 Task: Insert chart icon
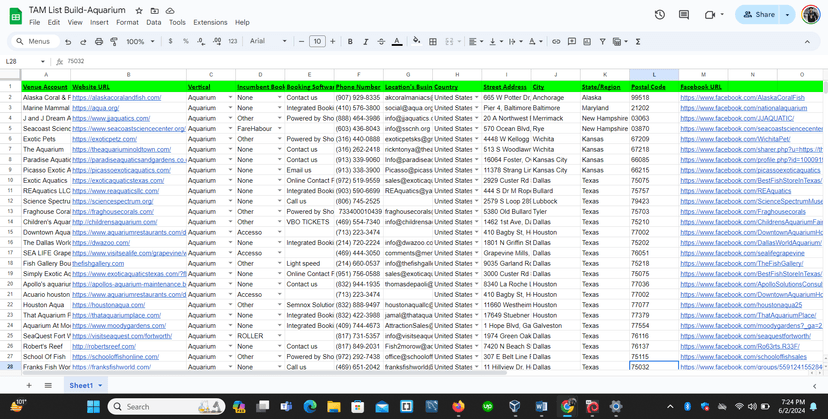click(x=587, y=41)
